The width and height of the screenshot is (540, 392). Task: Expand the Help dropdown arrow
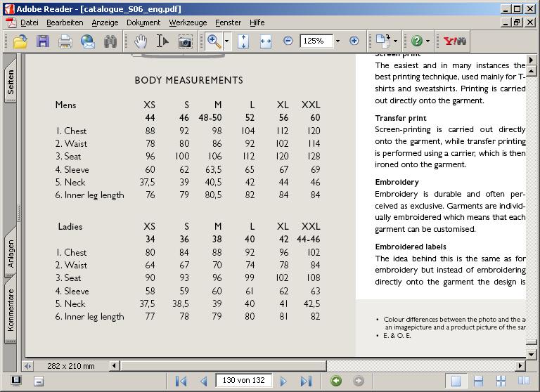pos(427,41)
